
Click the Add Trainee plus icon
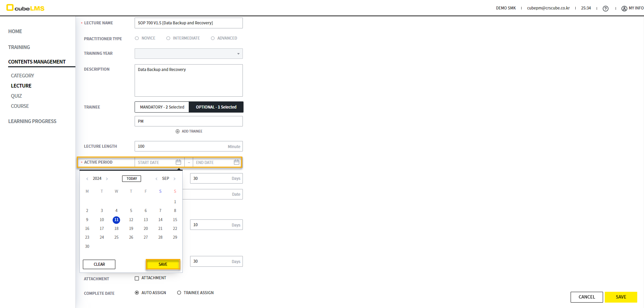(178, 131)
